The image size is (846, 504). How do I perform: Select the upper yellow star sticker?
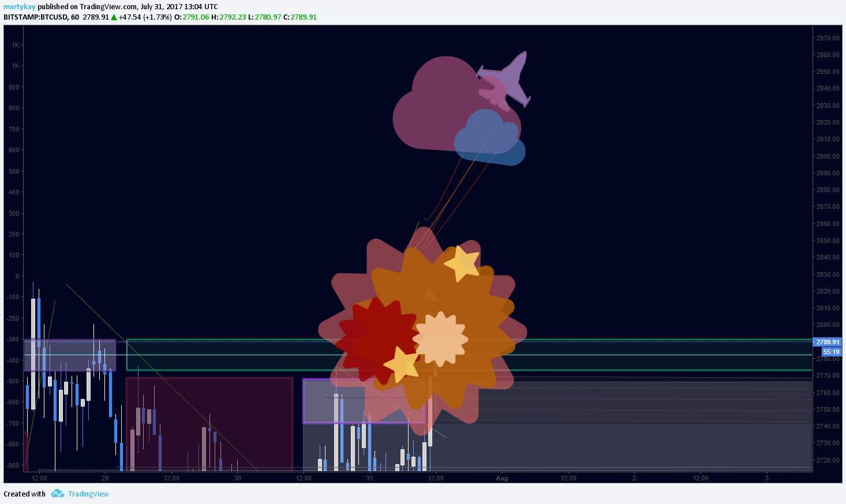[462, 264]
